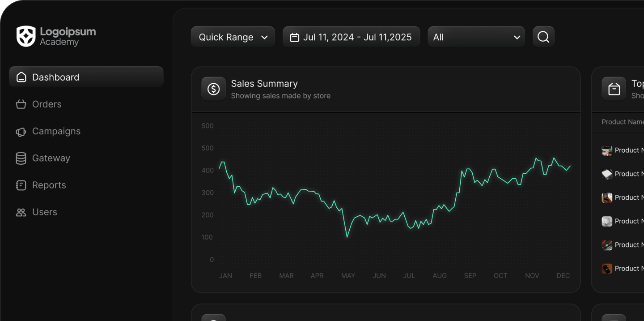Click the Orders basket icon
Viewport: 644px width, 321px height.
pos(21,104)
